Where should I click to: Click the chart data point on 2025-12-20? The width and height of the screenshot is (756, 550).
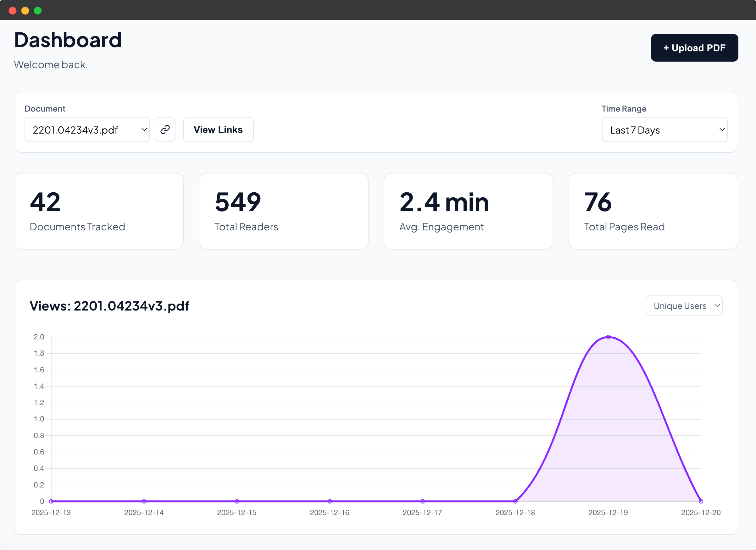click(x=701, y=501)
